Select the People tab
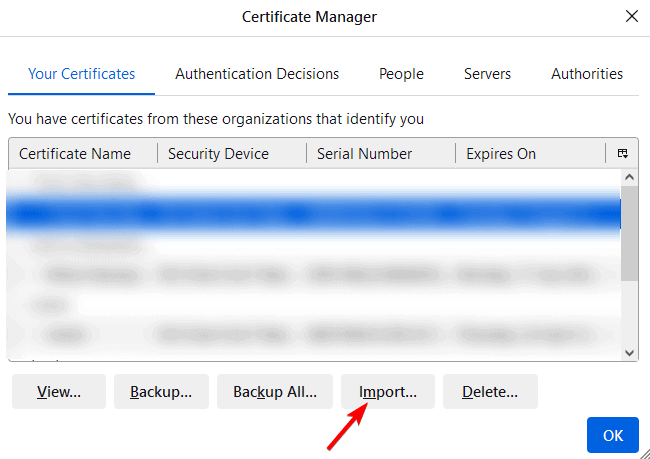 (401, 74)
